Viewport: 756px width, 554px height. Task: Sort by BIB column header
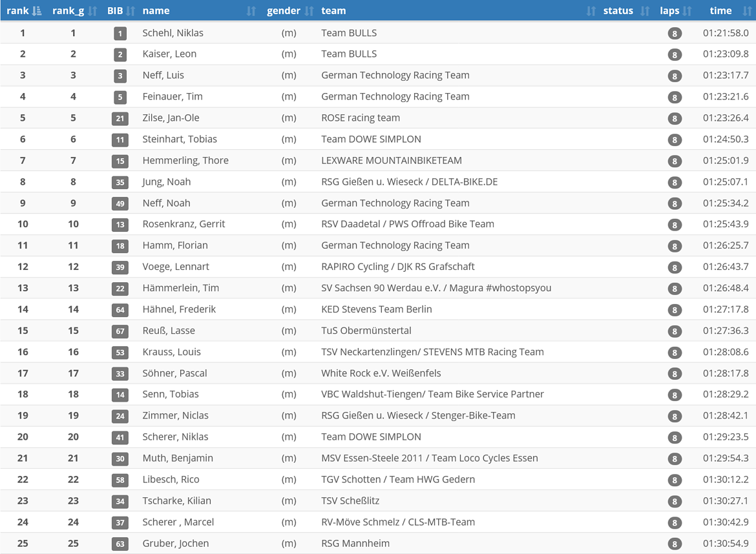coord(121,10)
